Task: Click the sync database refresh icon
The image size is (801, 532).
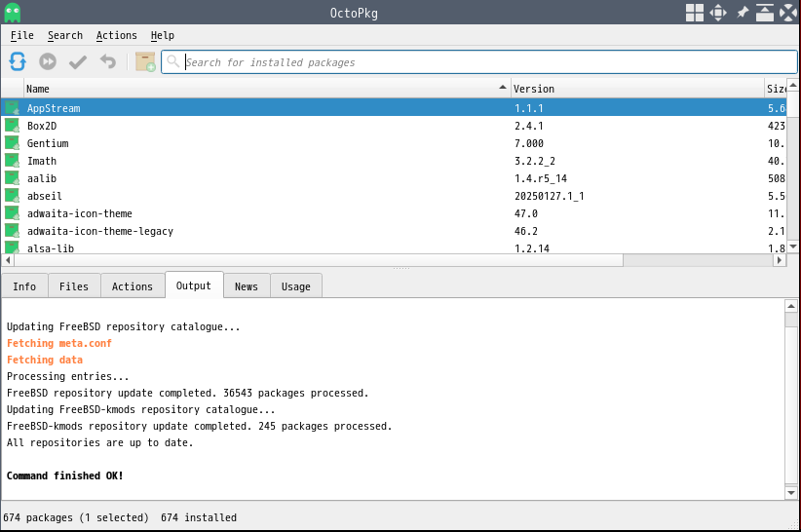Action: pyautogui.click(x=18, y=61)
